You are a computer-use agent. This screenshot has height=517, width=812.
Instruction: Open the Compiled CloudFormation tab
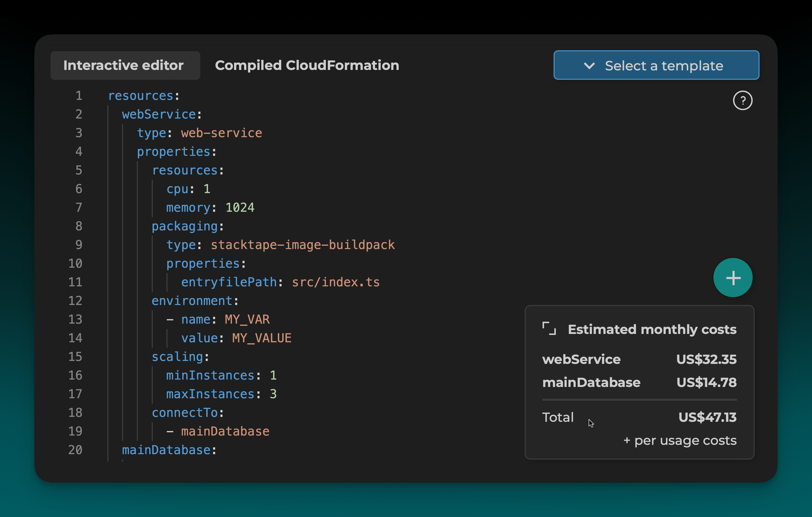coord(307,66)
